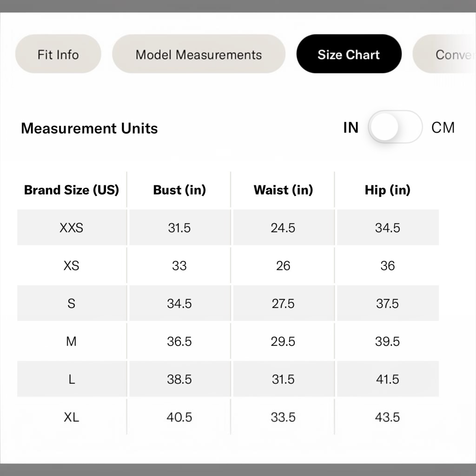This screenshot has width=476, height=476.
Task: Open the Fit Info tab
Action: tap(58, 54)
